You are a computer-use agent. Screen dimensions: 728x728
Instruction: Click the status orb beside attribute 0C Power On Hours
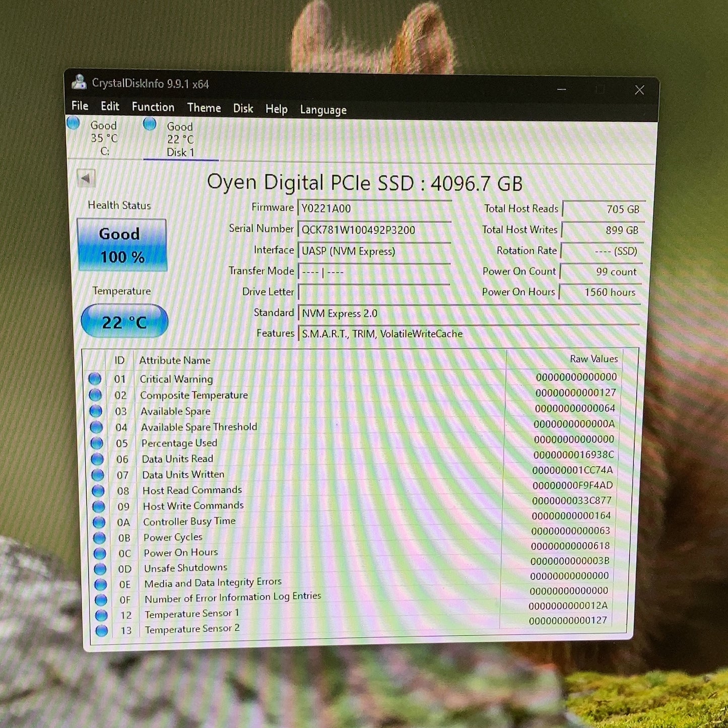click(x=100, y=553)
